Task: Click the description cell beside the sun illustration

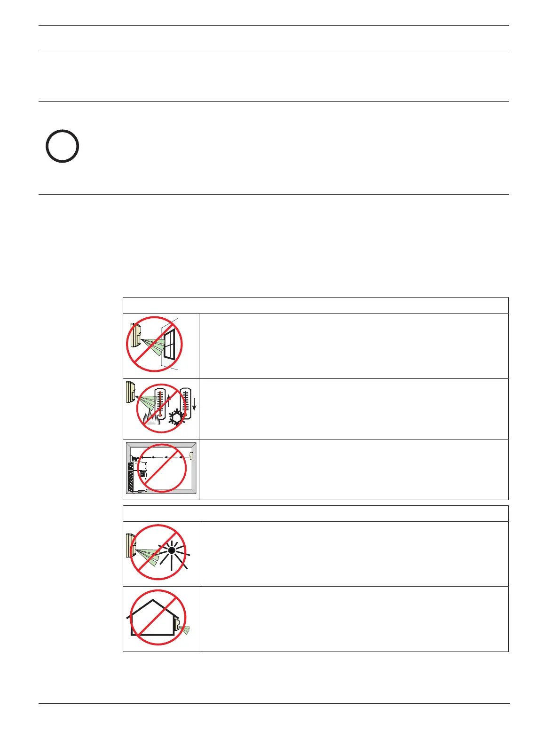Action: 355,554
